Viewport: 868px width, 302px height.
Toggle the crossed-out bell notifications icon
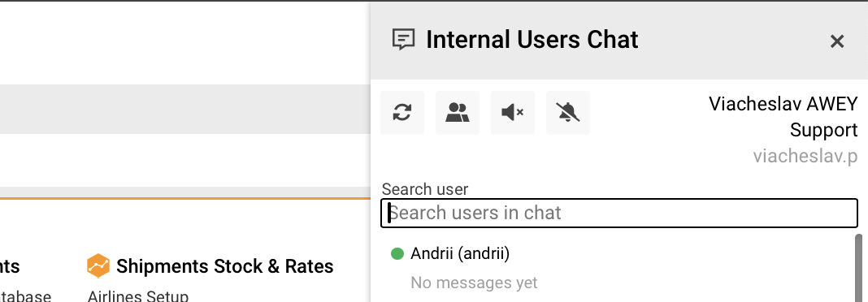568,113
